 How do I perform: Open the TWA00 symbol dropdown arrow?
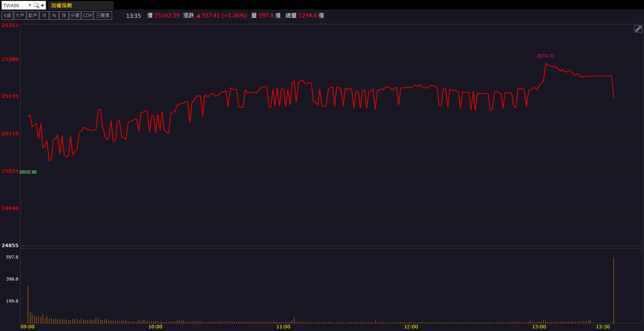[x=30, y=5]
